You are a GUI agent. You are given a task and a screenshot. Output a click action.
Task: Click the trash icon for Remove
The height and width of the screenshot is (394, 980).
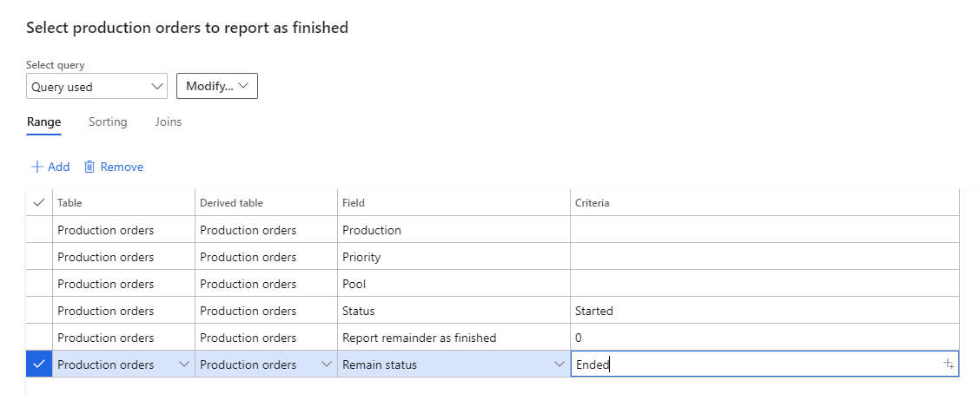[x=89, y=167]
